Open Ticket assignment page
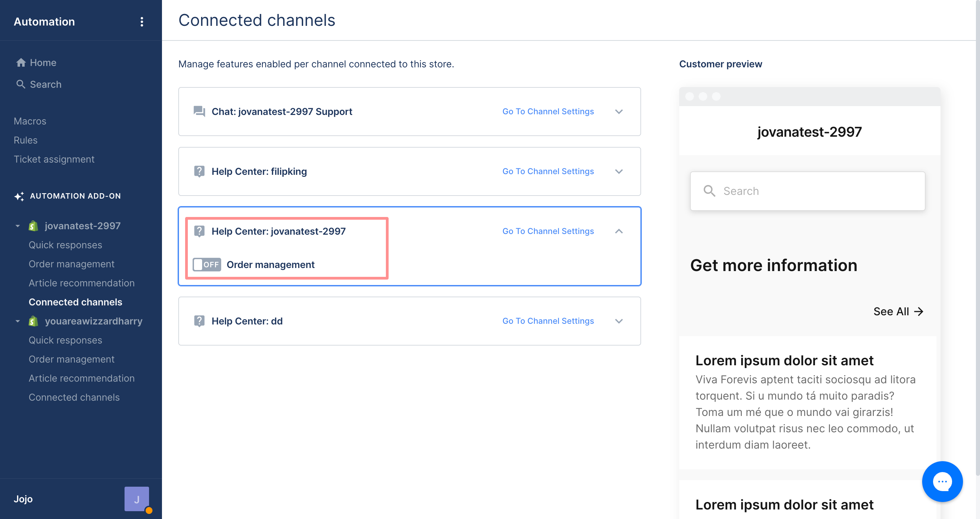The height and width of the screenshot is (519, 980). pyautogui.click(x=54, y=159)
